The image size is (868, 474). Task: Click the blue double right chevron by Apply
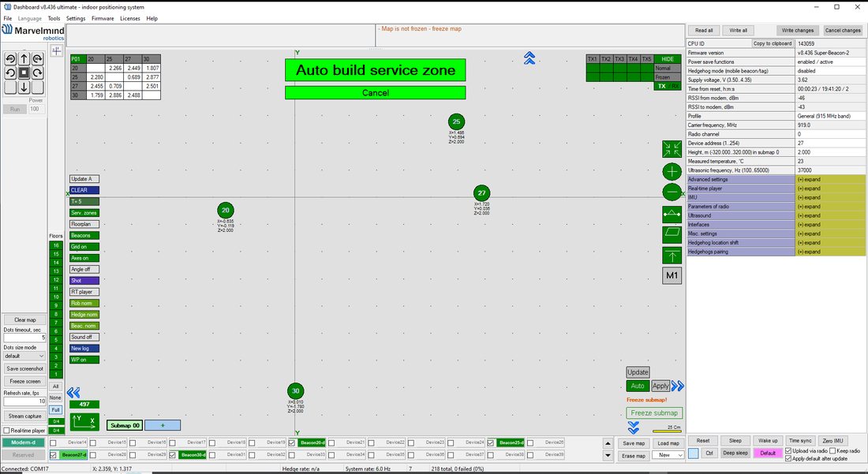click(678, 386)
